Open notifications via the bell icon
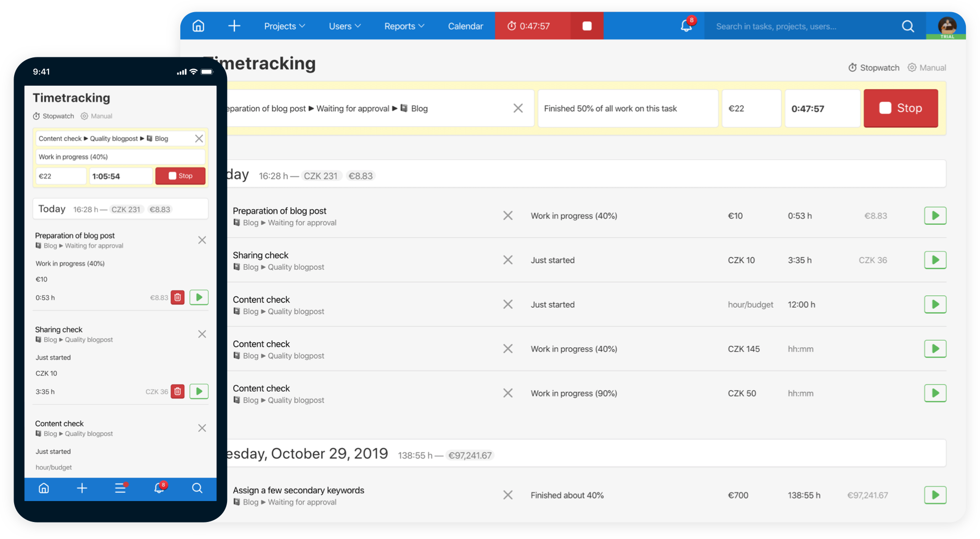The width and height of the screenshot is (980, 539). pos(686,26)
